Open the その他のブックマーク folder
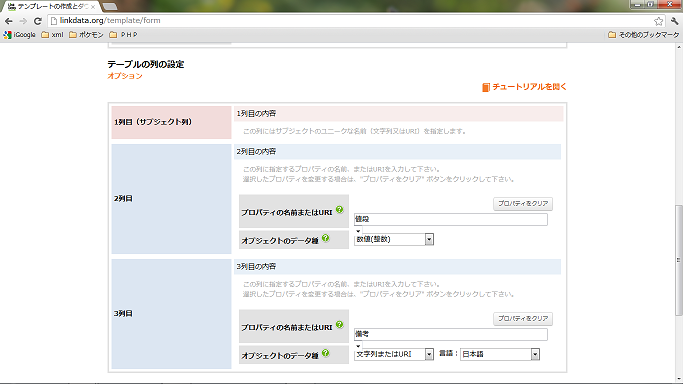Image resolution: width=683 pixels, height=384 pixels. 643,34
